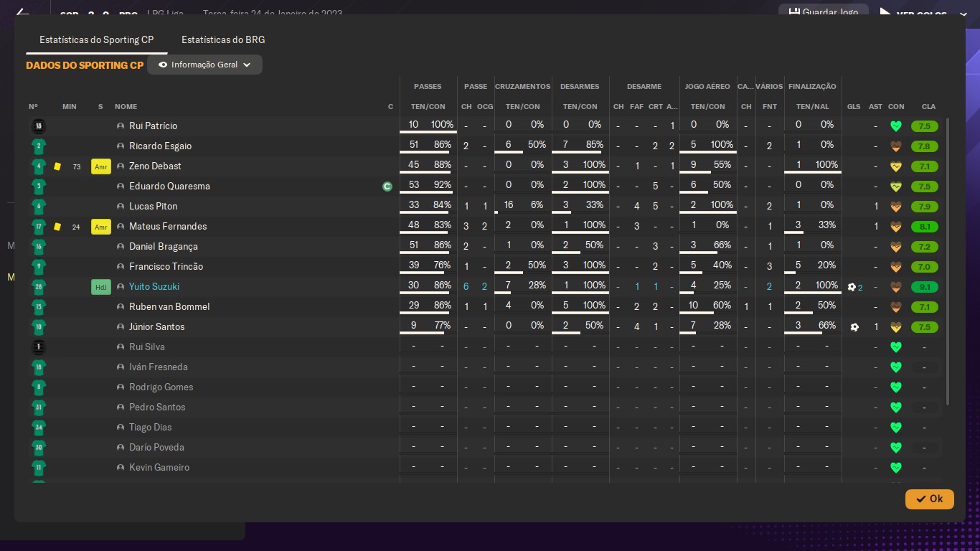Image resolution: width=980 pixels, height=551 pixels.
Task: Click the PASSES column group header
Action: click(x=428, y=87)
